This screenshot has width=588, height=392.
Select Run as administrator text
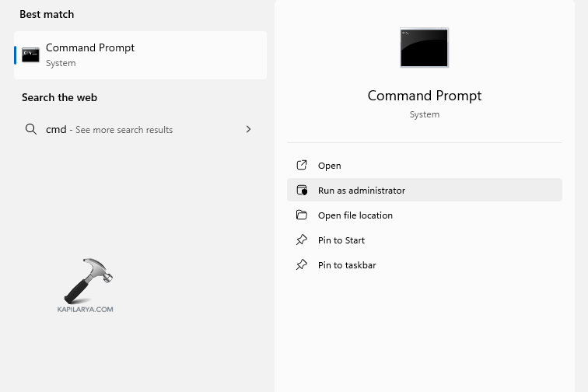tap(362, 191)
